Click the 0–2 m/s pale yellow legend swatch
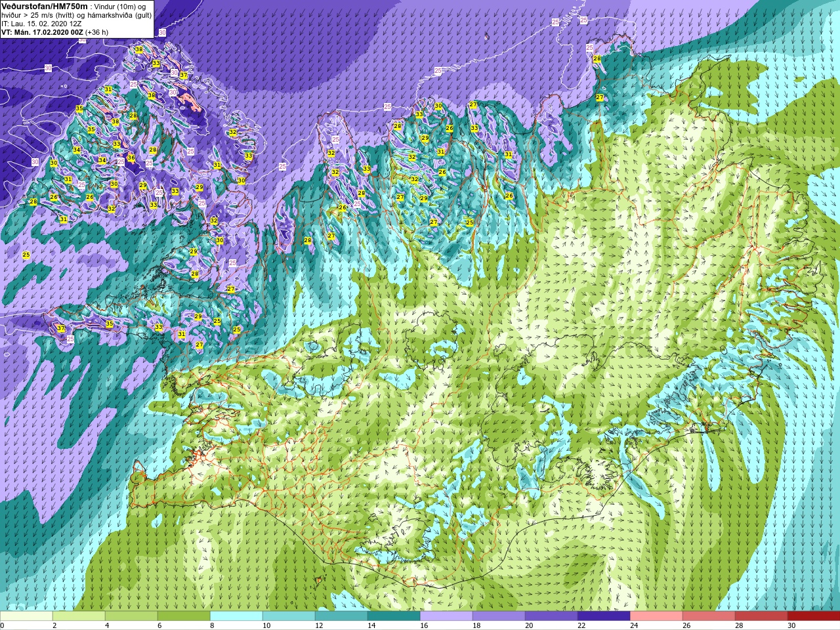840x630 pixels. [x=26, y=616]
